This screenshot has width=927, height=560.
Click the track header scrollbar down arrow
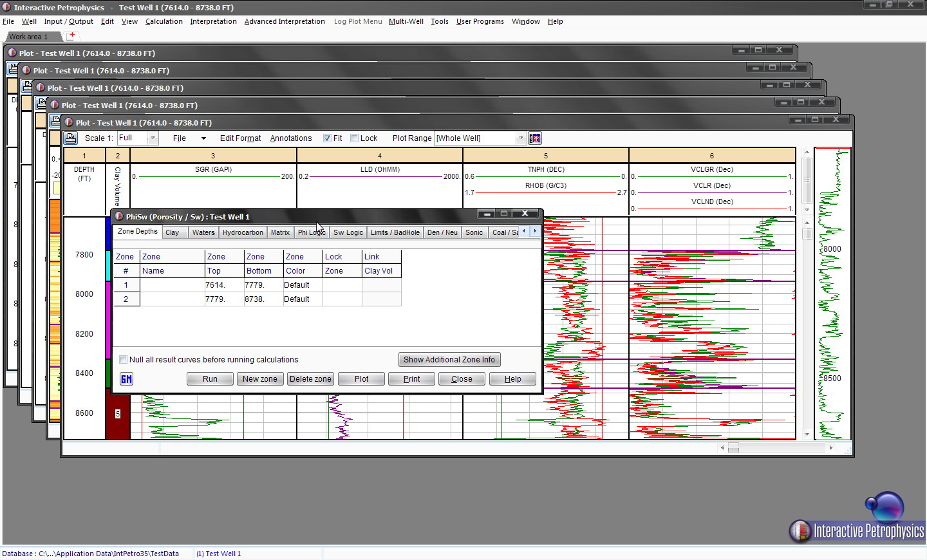807,210
